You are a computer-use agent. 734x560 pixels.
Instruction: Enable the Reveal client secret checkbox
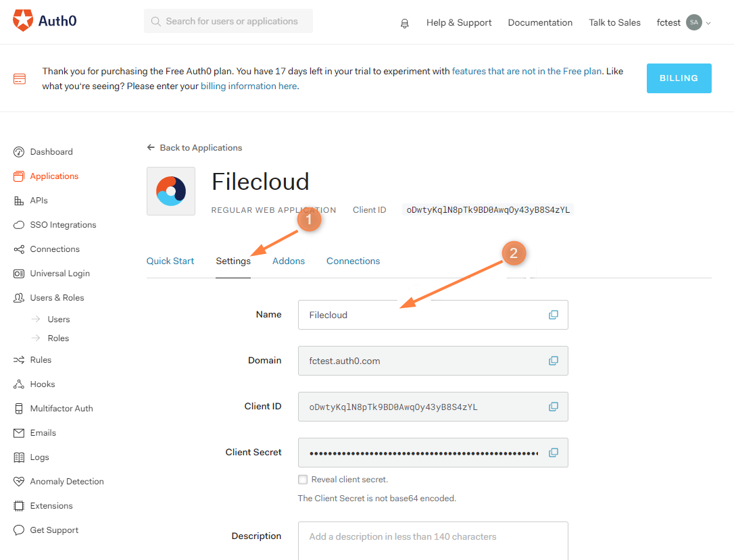[303, 479]
